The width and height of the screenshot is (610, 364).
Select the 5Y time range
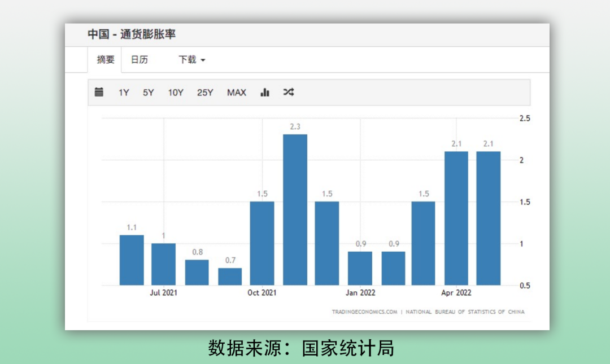(148, 92)
